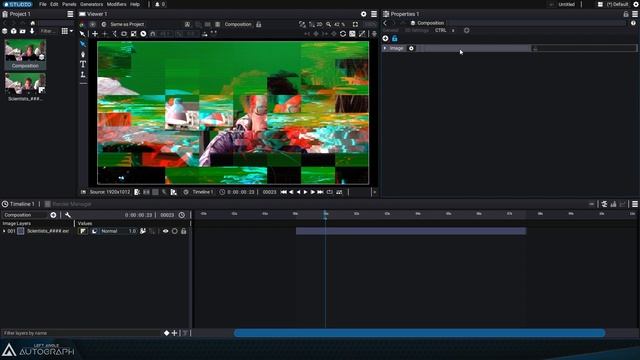The width and height of the screenshot is (640, 360).
Task: Expand layer 001 Scientists row
Action: point(4,231)
